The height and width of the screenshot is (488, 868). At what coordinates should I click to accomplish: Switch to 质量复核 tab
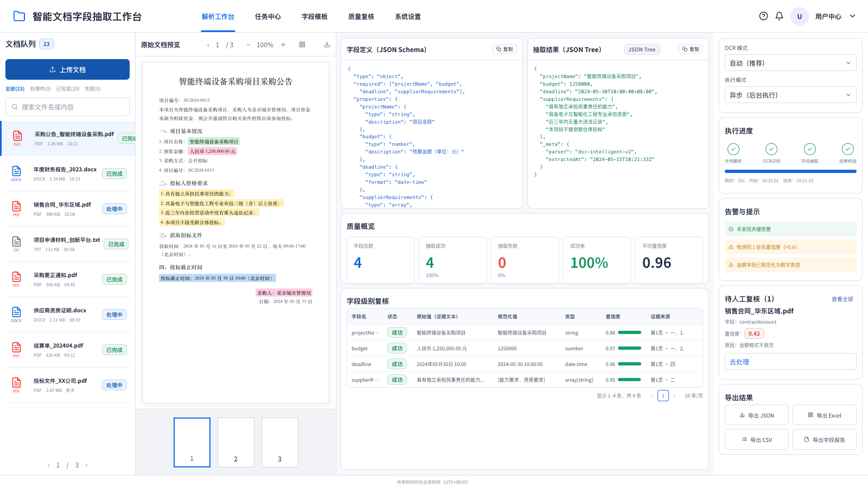click(361, 17)
